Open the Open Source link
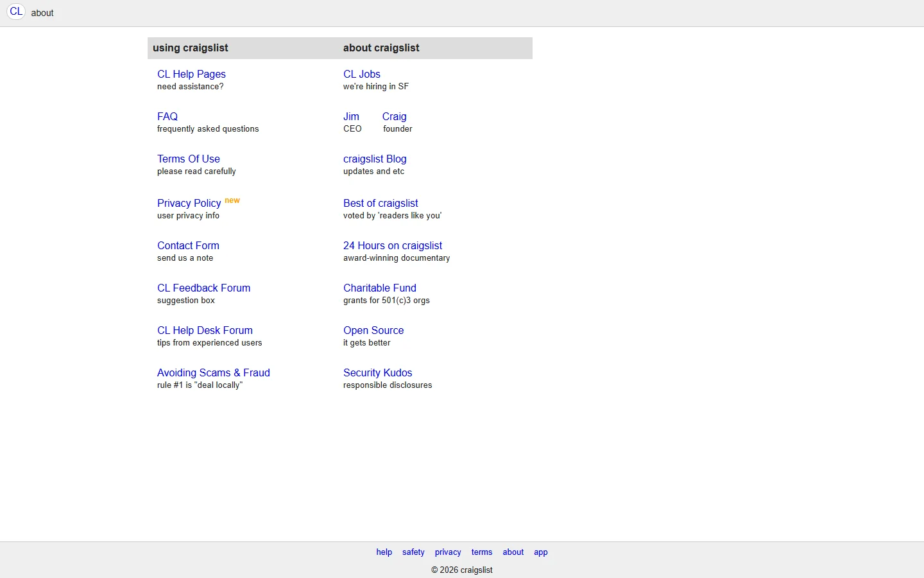Screen dimensions: 924x578 [x=373, y=331]
